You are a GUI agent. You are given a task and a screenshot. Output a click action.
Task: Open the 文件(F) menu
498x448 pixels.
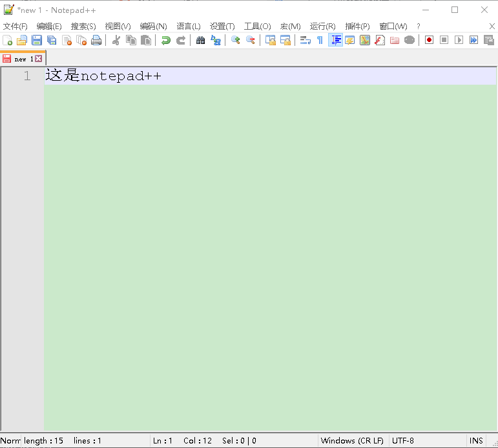pyautogui.click(x=16, y=27)
